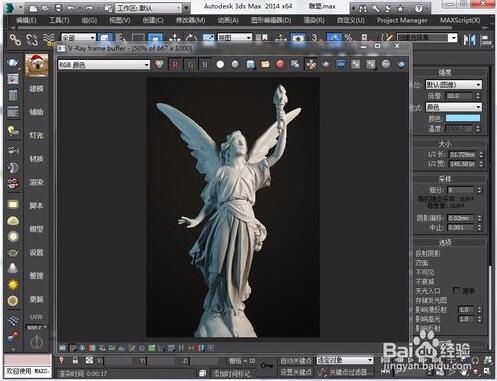Click the key icon for keyframe mode
497x381 pixels.
[x=267, y=366]
